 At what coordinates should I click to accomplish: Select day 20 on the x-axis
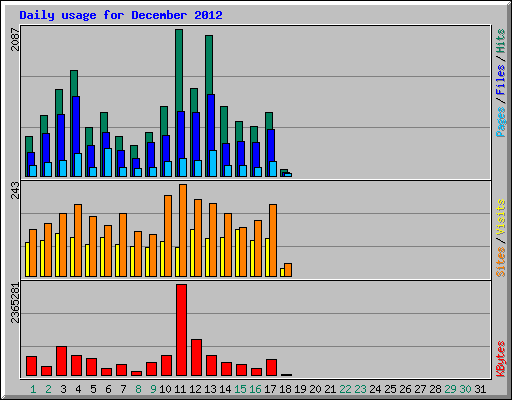315,389
